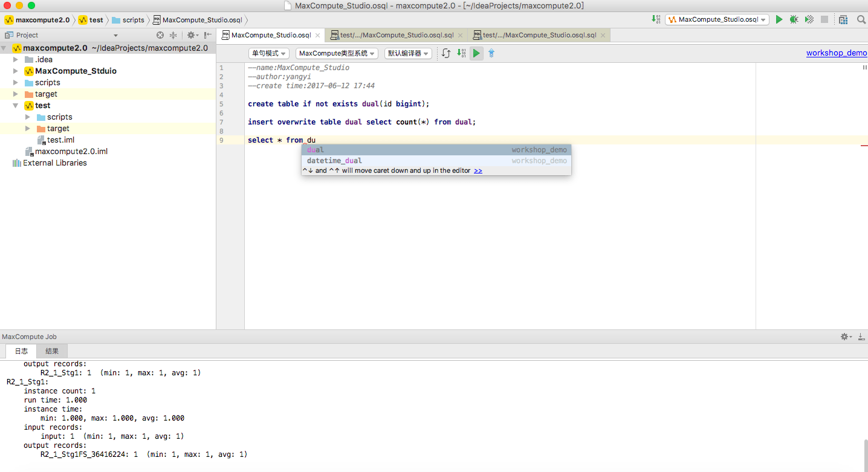This screenshot has width=868, height=472.
Task: Open the 默认编译器 dropdown
Action: tap(408, 53)
